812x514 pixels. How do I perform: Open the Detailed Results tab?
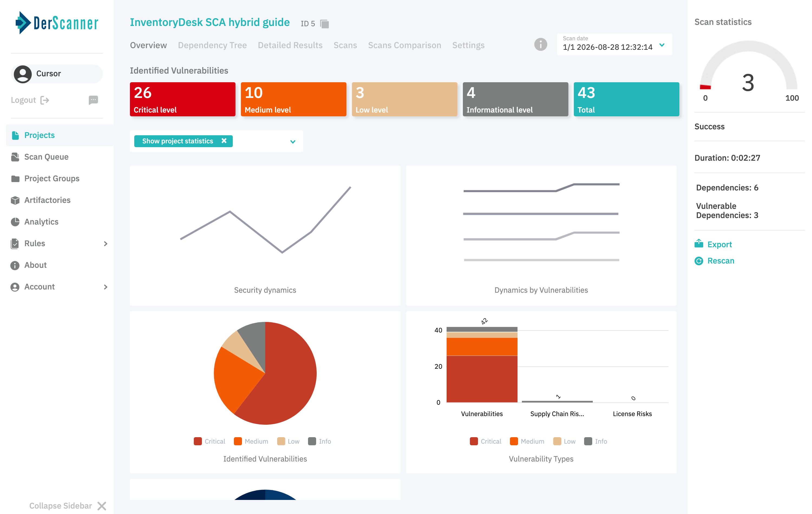pos(290,45)
